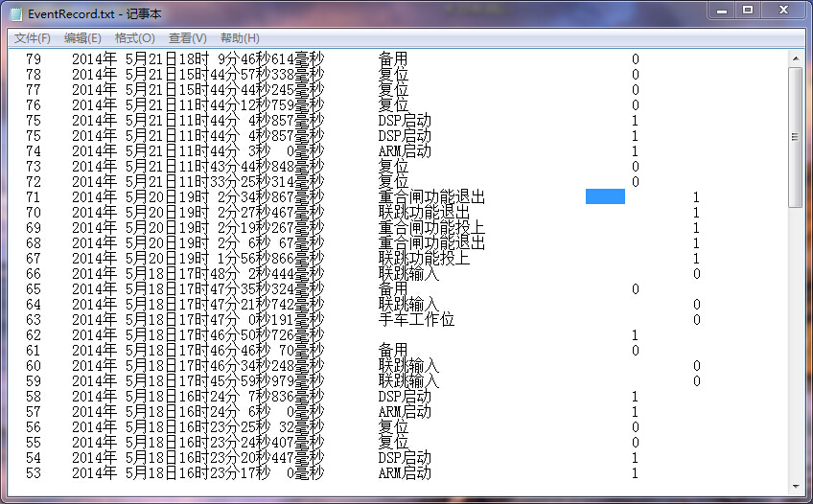Click 联跳输入 in row 64
813x504 pixels.
tap(408, 305)
